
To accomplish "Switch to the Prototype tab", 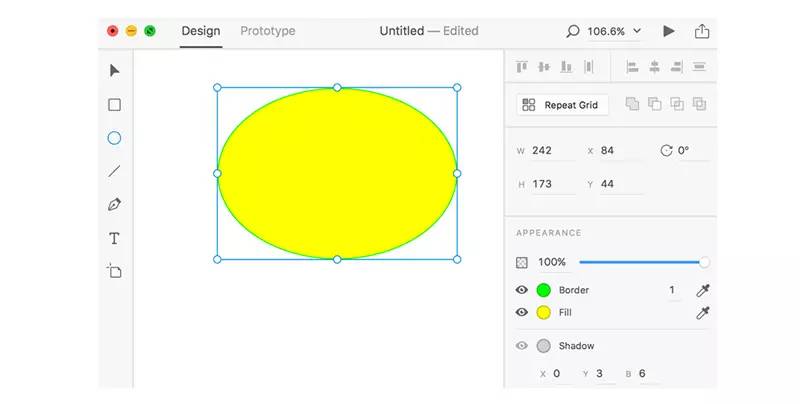I will (267, 31).
